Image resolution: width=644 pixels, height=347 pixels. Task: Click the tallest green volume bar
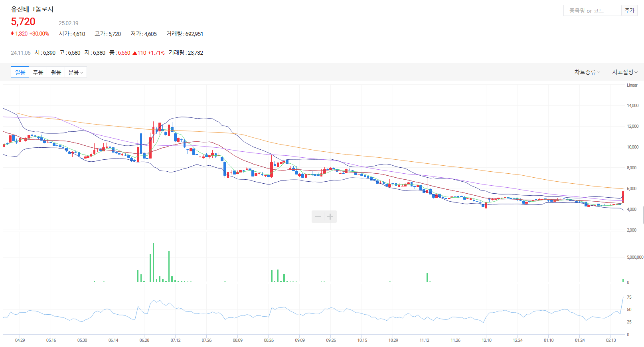(153, 262)
